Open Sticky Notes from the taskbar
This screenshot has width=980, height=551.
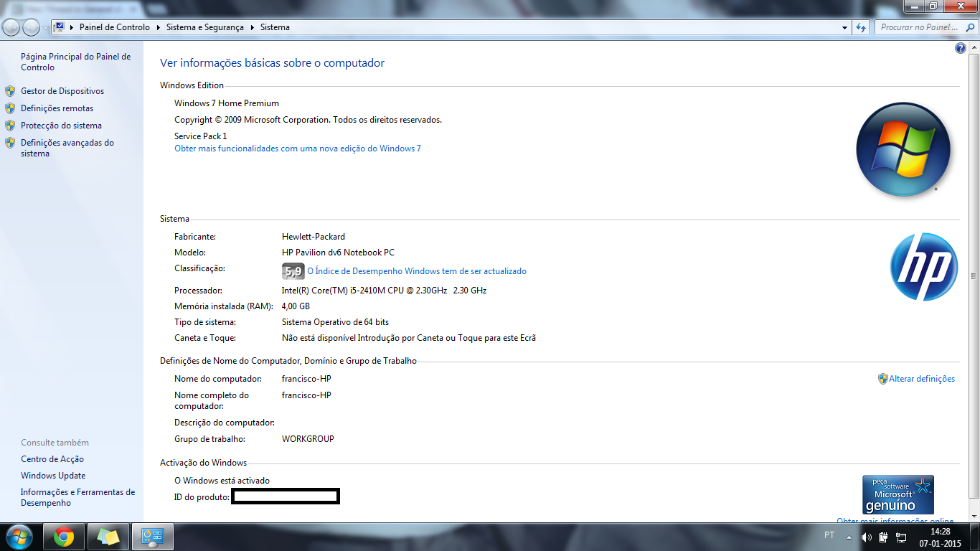108,537
